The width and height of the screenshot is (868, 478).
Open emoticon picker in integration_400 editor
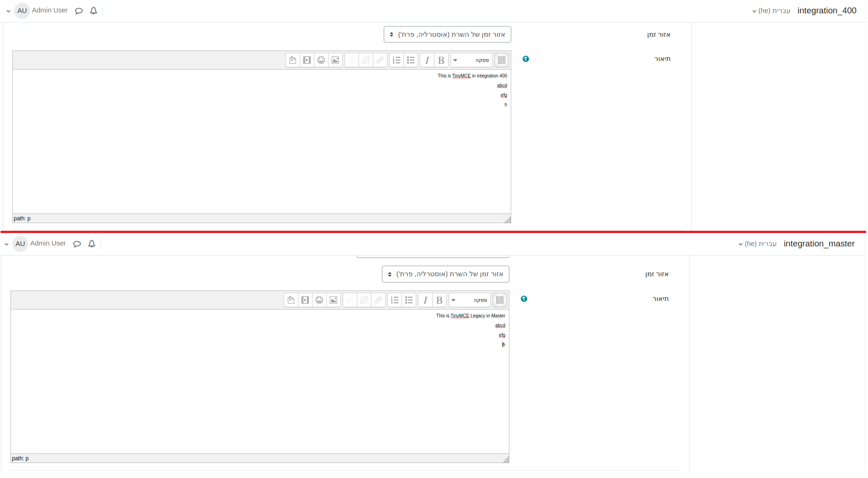pos(321,60)
